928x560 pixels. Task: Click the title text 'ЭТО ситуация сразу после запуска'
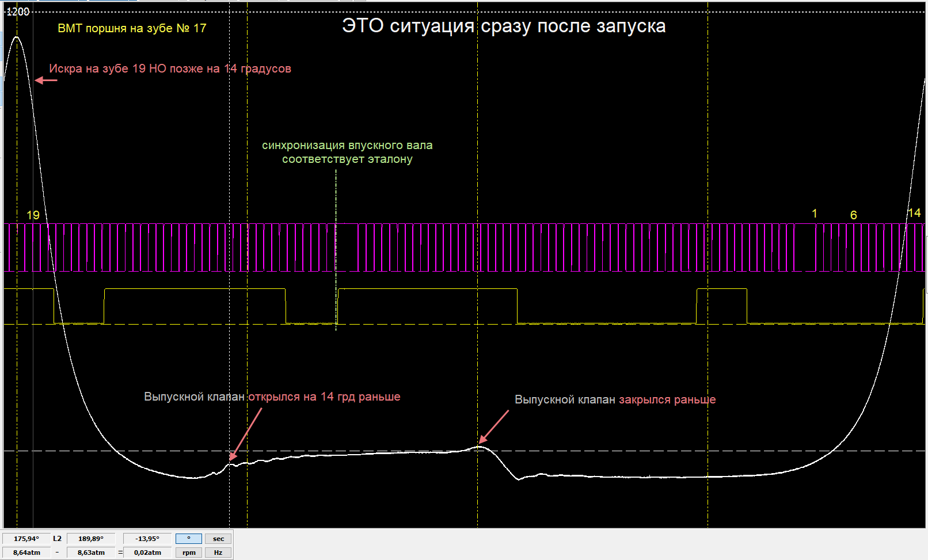(504, 26)
